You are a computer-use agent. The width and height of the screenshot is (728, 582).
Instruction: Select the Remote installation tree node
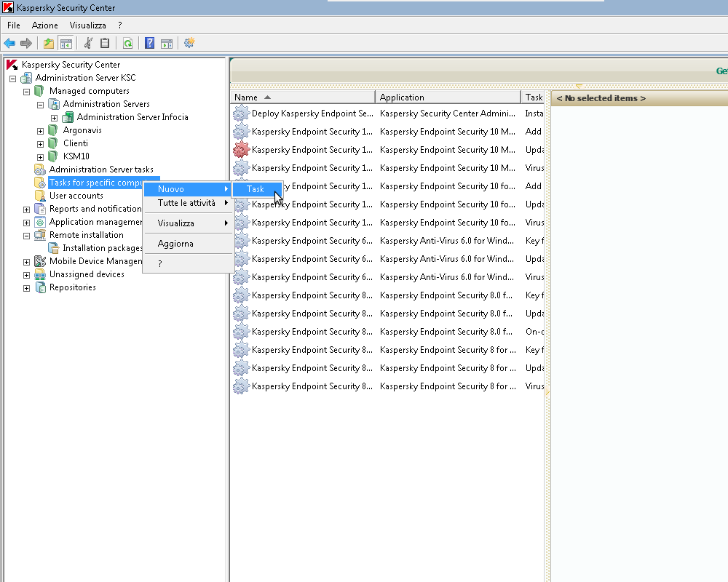tap(87, 235)
